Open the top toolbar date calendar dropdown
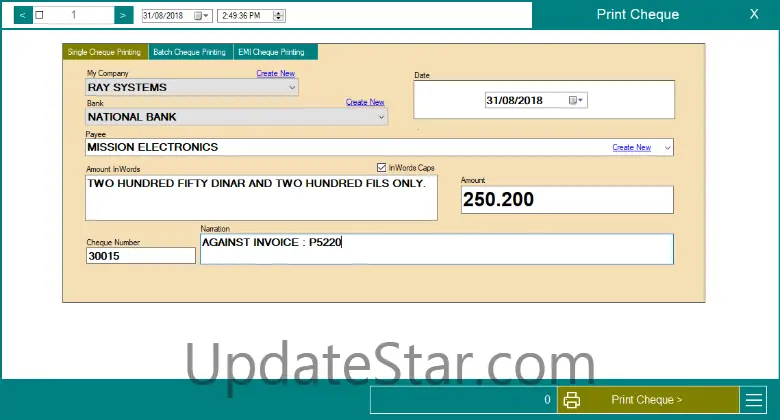The image size is (780, 420). click(x=201, y=15)
